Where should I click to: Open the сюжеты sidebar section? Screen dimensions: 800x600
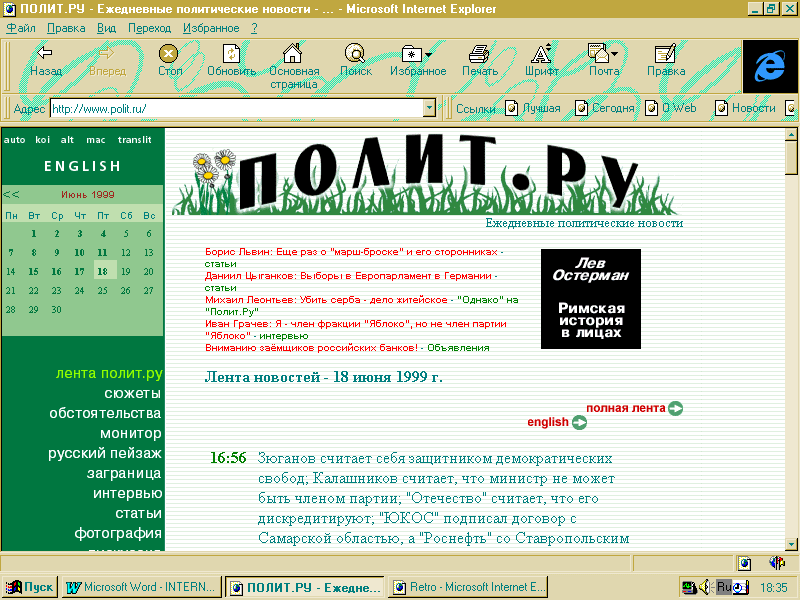132,393
